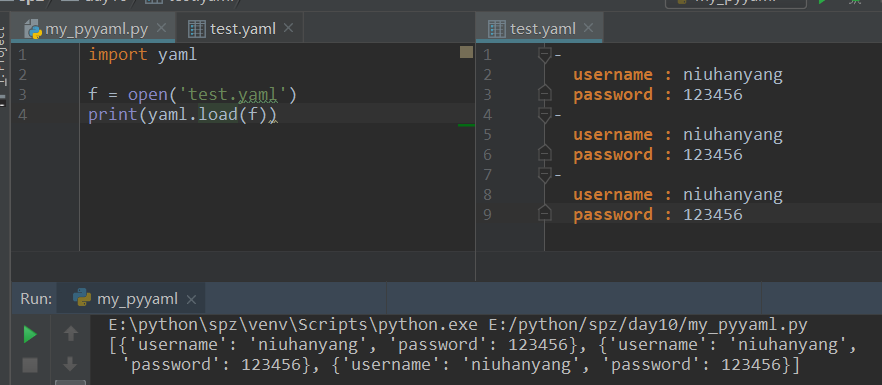
Task: Click the print(yaml.load(f)) line
Action: [183, 115]
